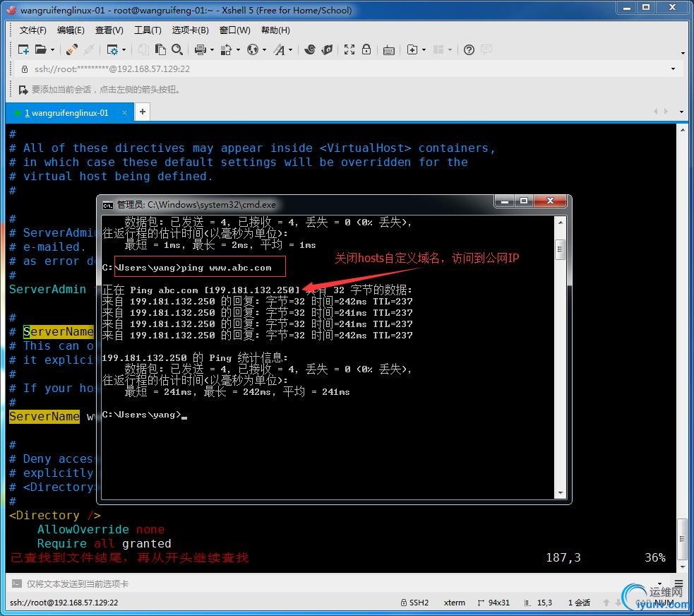The width and height of the screenshot is (694, 616).
Task: Click the cmd.exe title bar icon
Action: pyautogui.click(x=108, y=205)
